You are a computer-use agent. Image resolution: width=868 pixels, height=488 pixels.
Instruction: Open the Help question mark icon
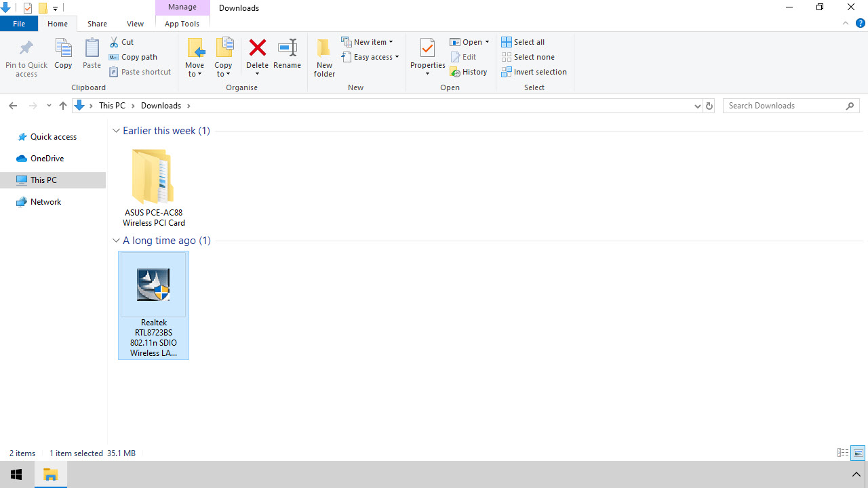860,23
